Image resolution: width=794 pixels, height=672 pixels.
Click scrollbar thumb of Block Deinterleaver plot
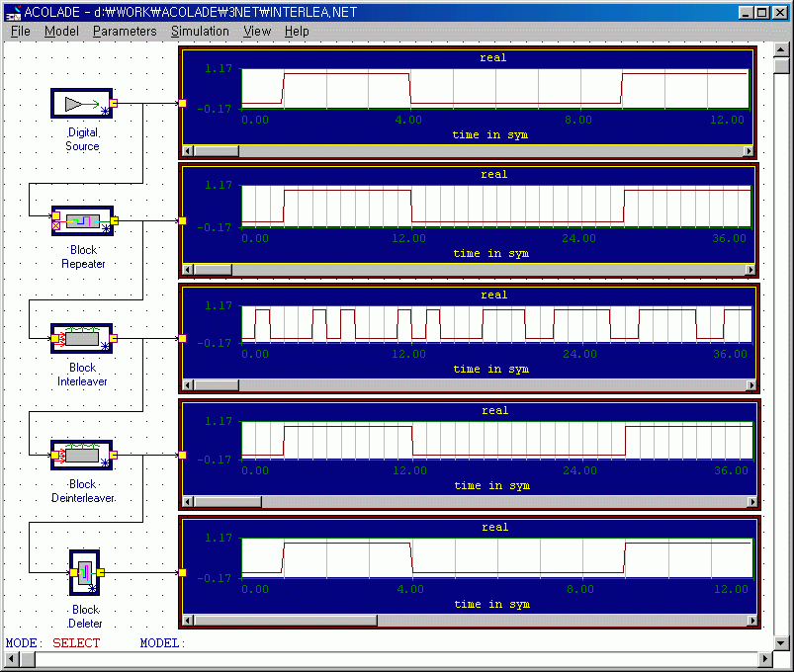pyautogui.click(x=227, y=502)
